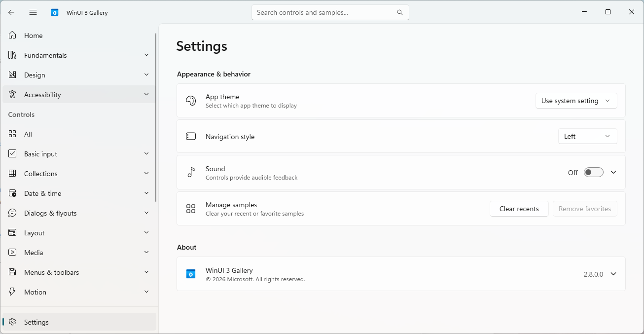Screen dimensions: 644x334
Task: Click the Motion lightning icon
Action: pos(12,292)
